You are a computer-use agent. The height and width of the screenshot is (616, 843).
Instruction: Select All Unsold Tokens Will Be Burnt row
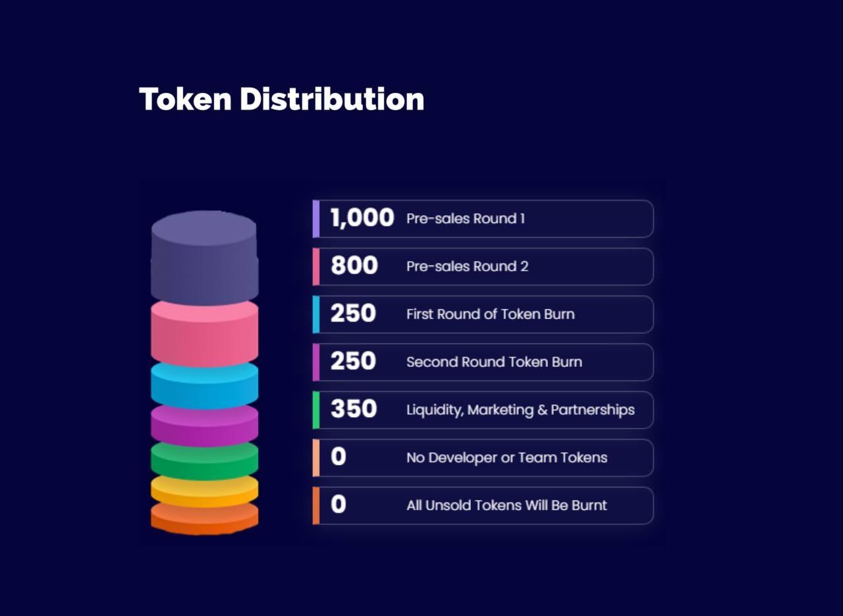click(x=483, y=505)
